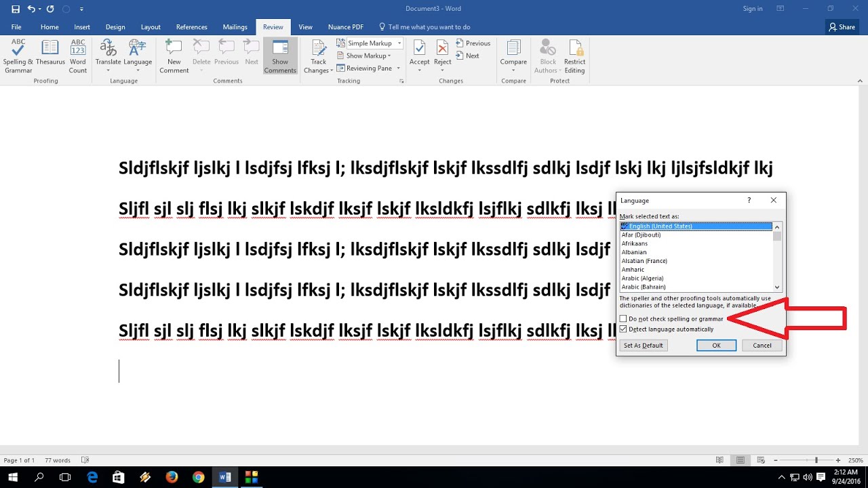Run Spelling & Grammar check
The image size is (868, 488).
pyautogui.click(x=18, y=56)
